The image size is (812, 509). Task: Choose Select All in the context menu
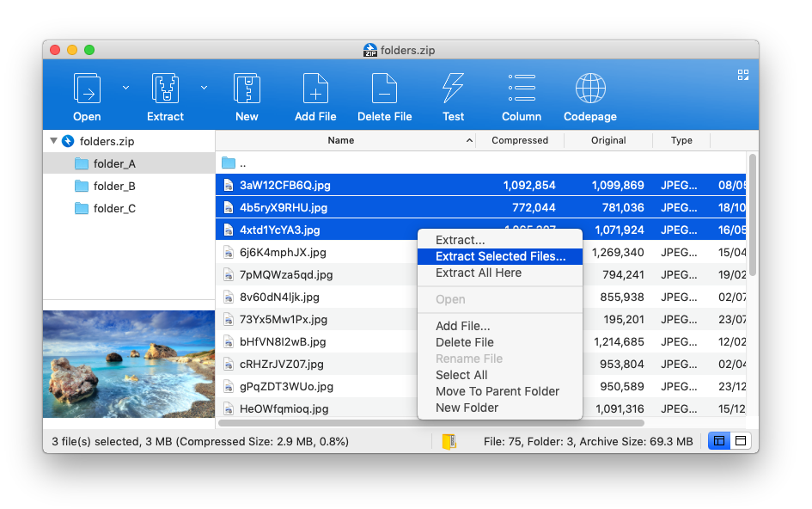(x=461, y=375)
